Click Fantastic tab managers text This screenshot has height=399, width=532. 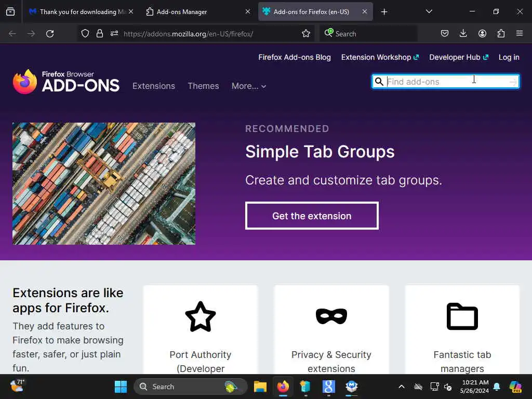pyautogui.click(x=462, y=362)
